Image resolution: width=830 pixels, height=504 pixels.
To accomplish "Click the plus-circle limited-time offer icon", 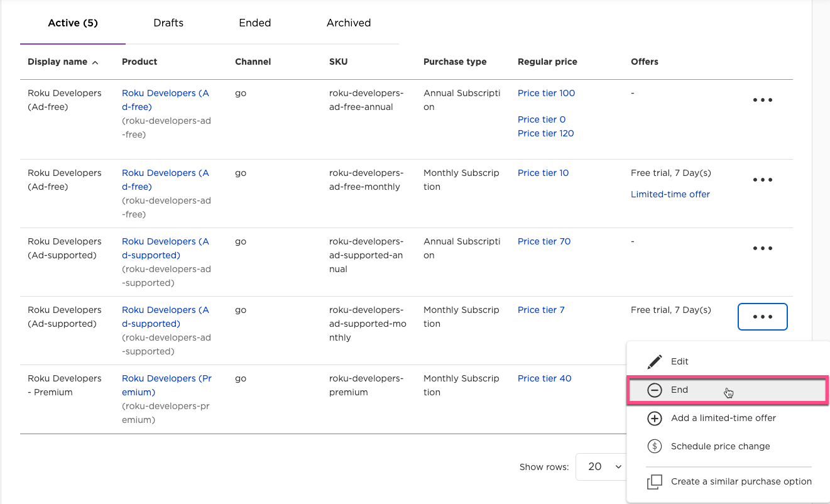I will 655,419.
